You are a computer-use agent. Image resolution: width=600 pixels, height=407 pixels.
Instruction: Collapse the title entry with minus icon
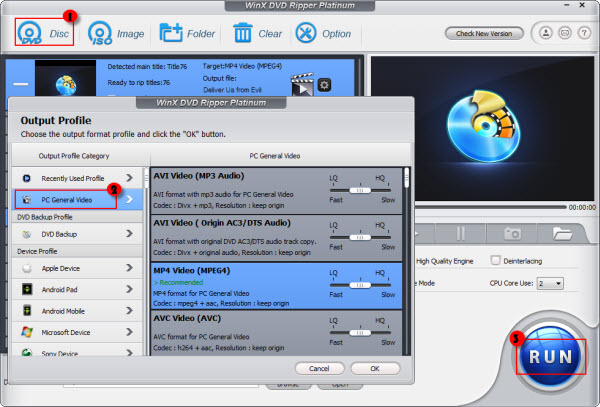[21, 84]
